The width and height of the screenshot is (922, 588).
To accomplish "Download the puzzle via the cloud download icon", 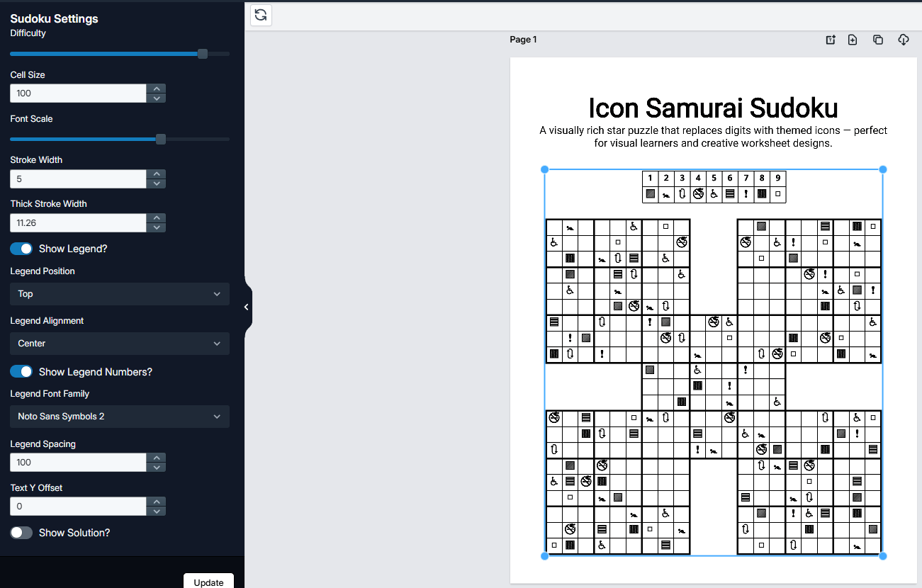I will 903,40.
